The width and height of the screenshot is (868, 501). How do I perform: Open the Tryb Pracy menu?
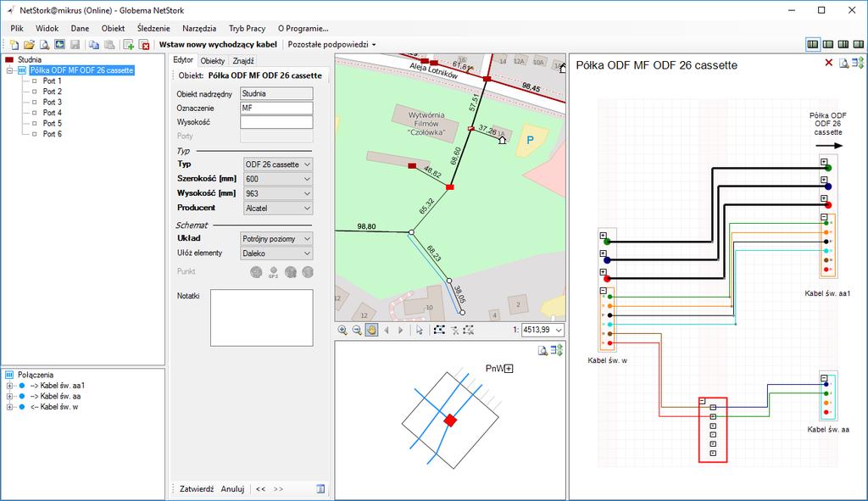(x=247, y=28)
